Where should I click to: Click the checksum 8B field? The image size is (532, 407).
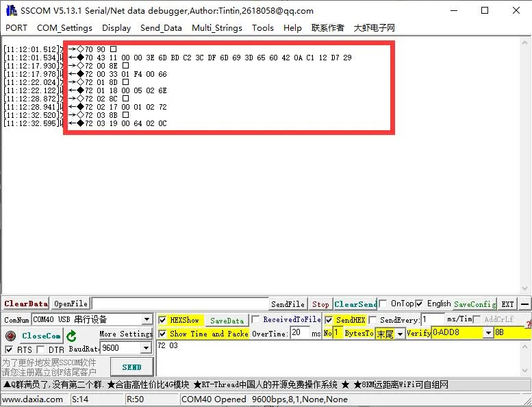click(x=511, y=333)
